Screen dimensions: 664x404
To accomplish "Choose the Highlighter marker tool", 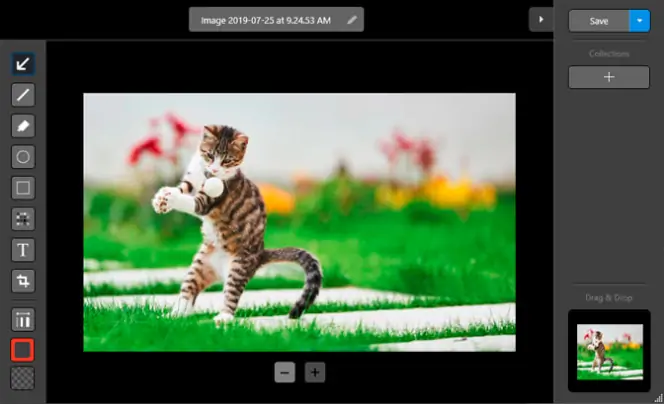I will [x=23, y=126].
